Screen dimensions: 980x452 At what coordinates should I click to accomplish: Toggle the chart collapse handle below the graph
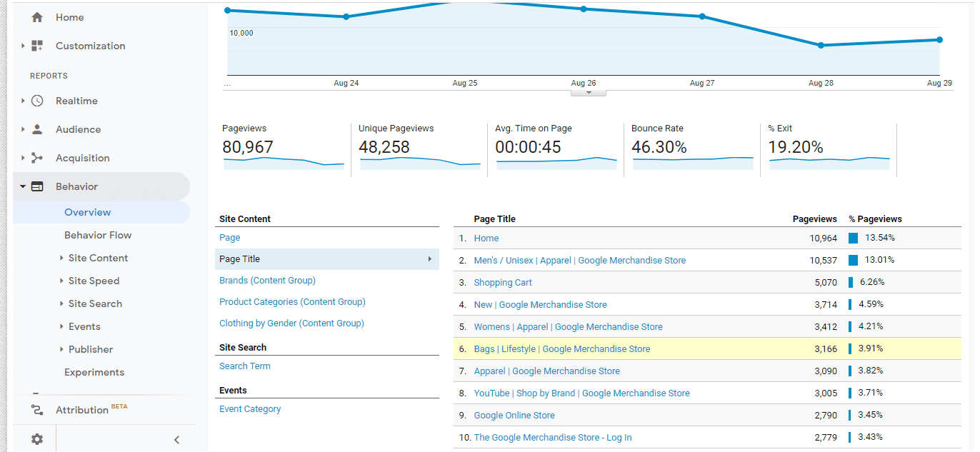[x=589, y=92]
